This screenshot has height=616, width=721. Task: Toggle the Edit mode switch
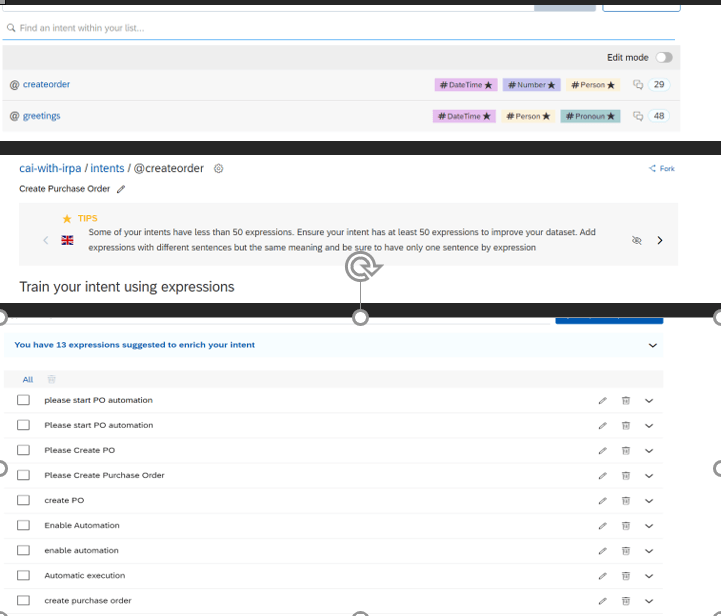point(664,57)
